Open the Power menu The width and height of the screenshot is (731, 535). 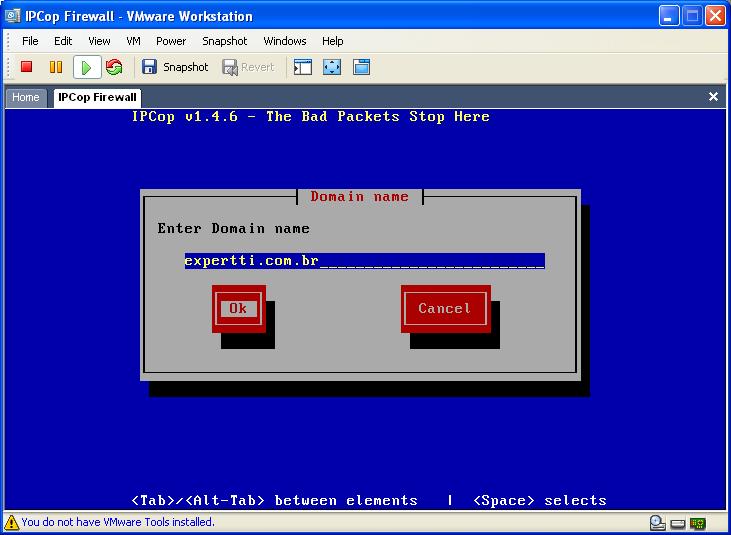[171, 41]
